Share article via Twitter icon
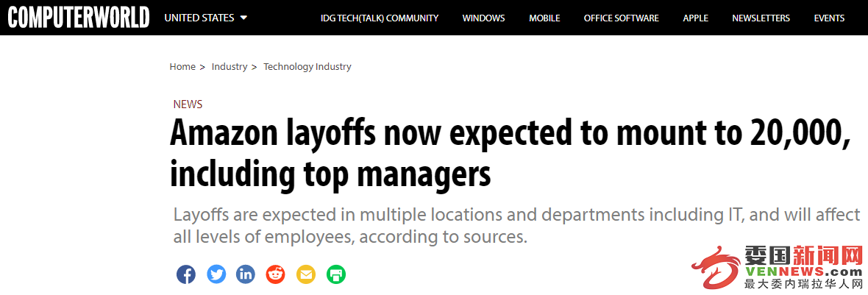 pos(216,274)
